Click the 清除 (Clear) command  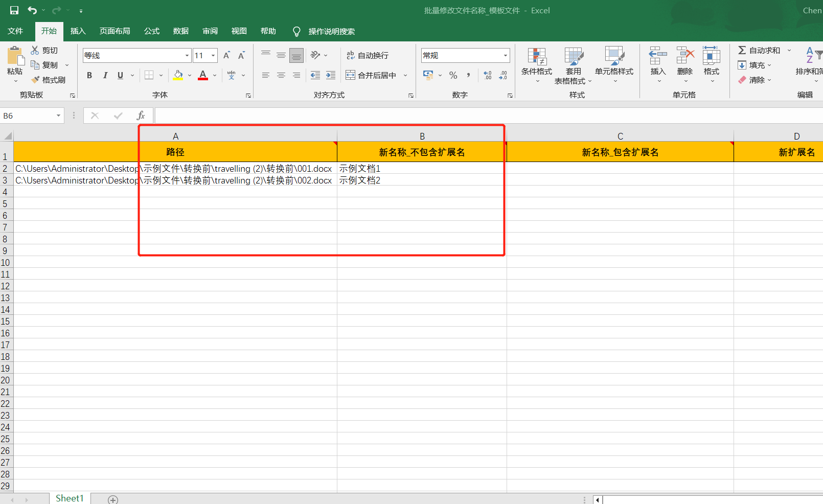[x=757, y=80]
